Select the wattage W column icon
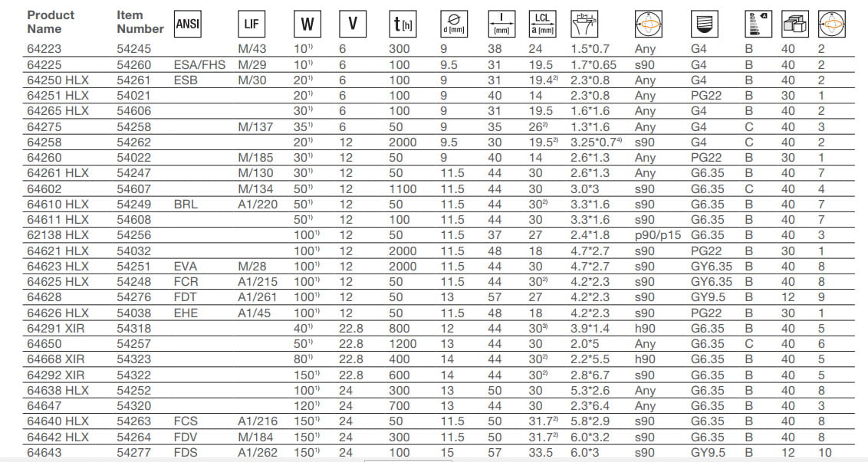 [x=307, y=24]
